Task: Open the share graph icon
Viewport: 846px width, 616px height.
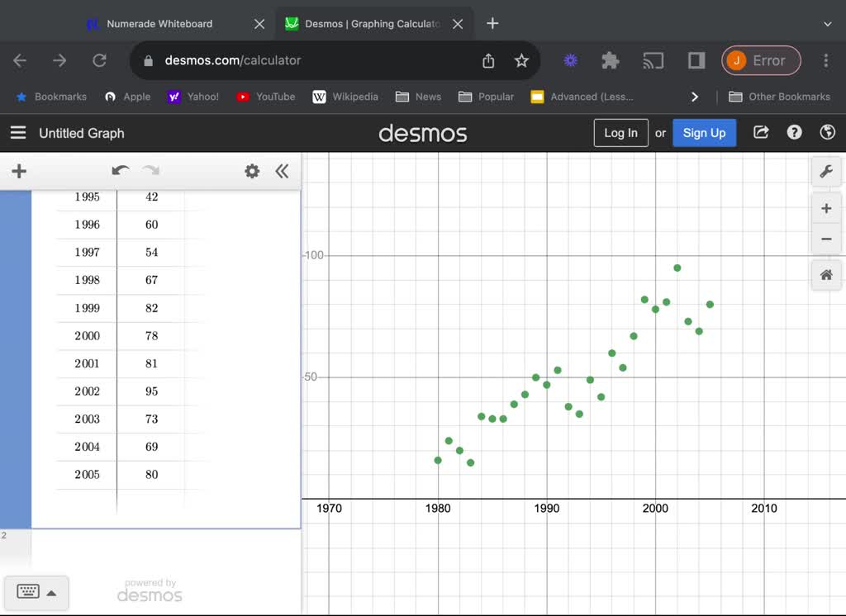Action: [x=760, y=132]
